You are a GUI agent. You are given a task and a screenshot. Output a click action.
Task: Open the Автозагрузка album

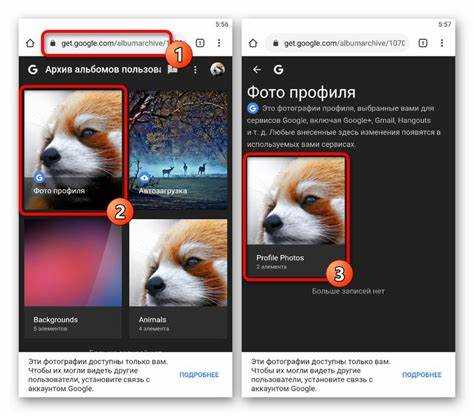(178, 150)
